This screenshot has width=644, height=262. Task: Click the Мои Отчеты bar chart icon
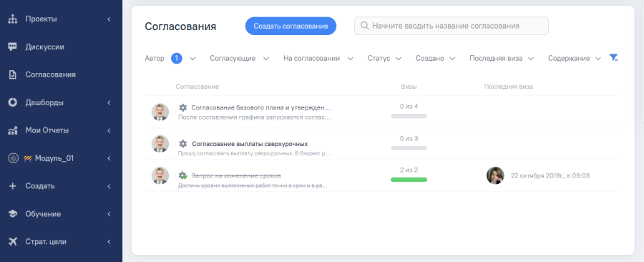pos(13,130)
